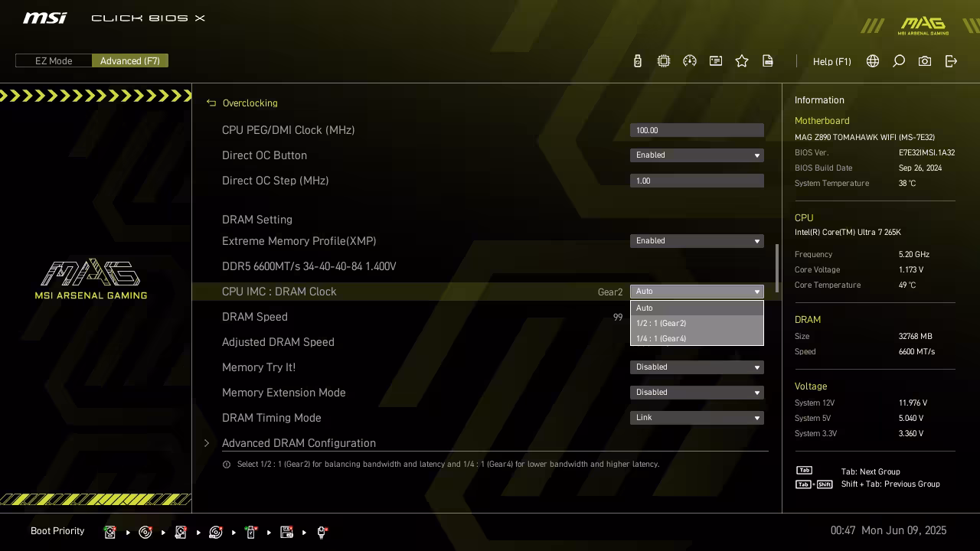Click Tab: Next Group hint
Screen dimensions: 980x551
point(871,472)
